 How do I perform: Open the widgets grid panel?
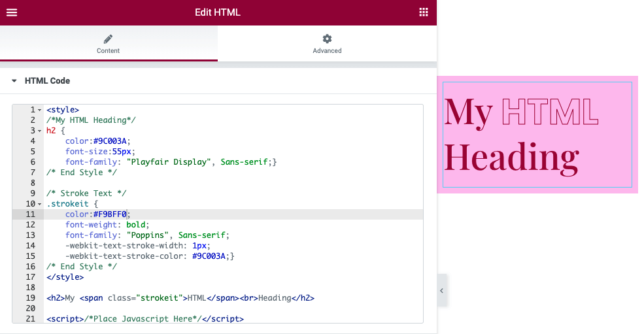coord(424,12)
